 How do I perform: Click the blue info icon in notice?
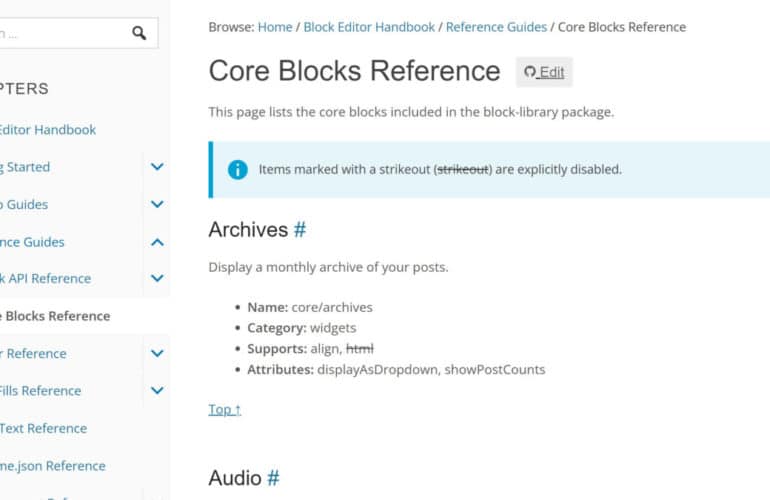coord(237,169)
